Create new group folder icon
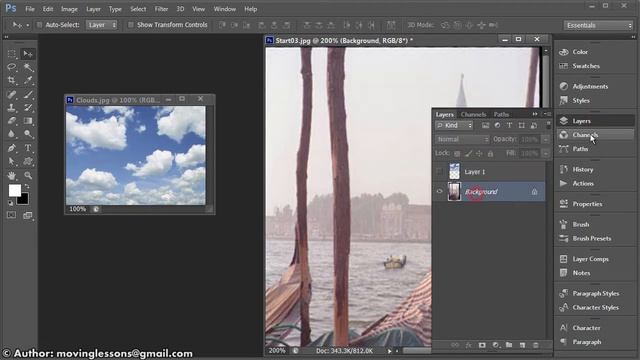Viewport: 640px width, 360px height. pyautogui.click(x=509, y=345)
